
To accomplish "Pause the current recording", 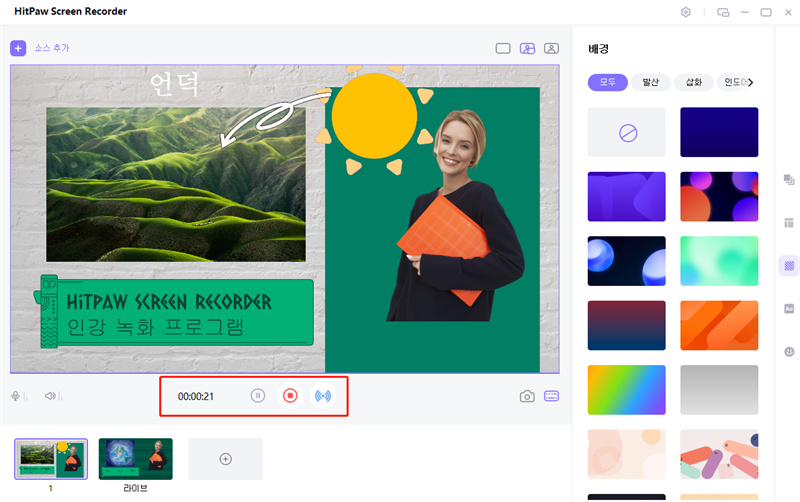I will pos(258,396).
